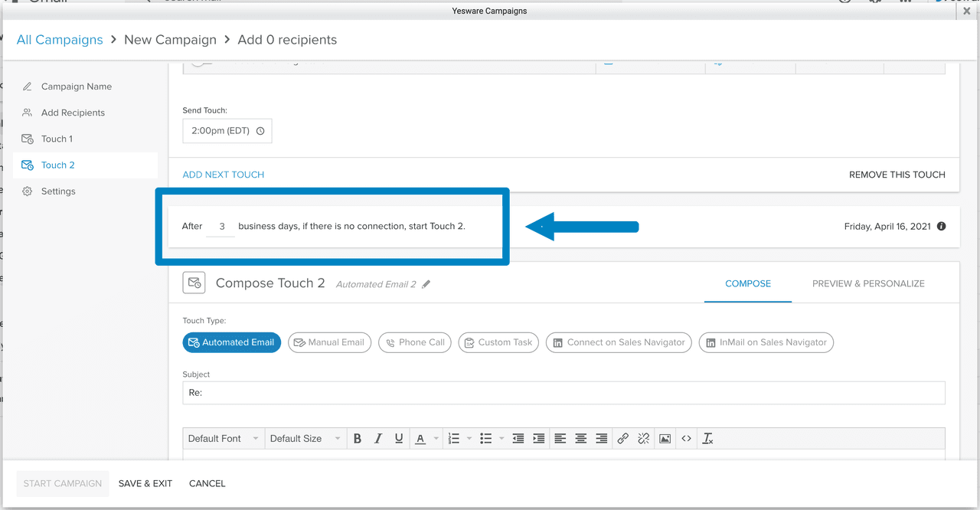Insert a numbered list
Image resolution: width=980 pixels, height=510 pixels.
(454, 439)
